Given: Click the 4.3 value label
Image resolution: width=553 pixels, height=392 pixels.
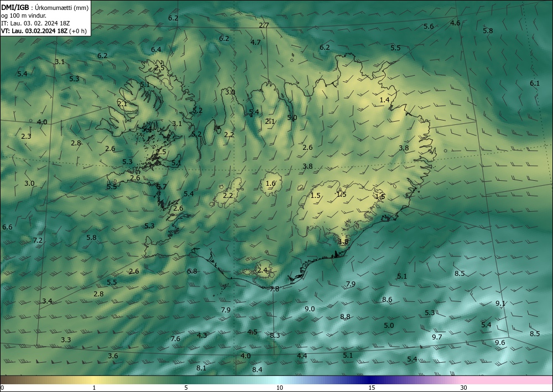Looking at the screenshot, I should click(202, 335).
